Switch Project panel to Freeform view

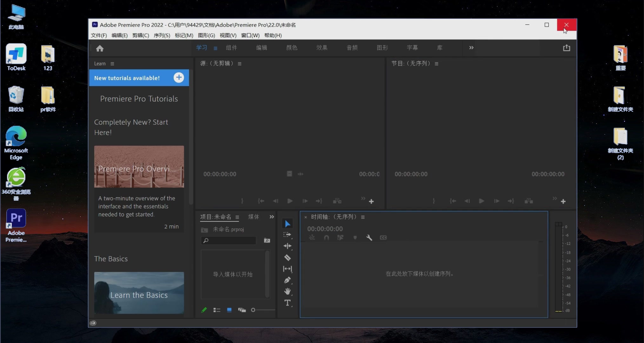pyautogui.click(x=242, y=310)
